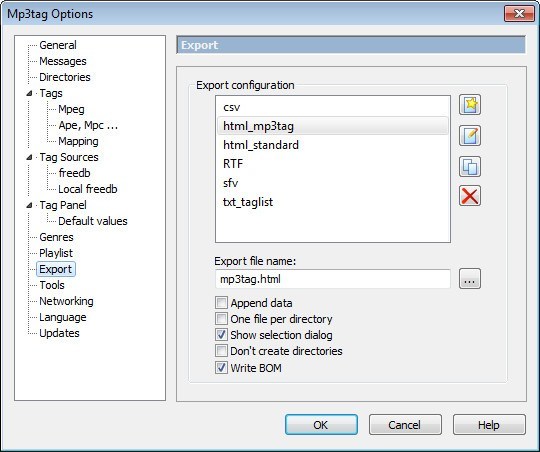Viewport: 540px width, 452px height.
Task: Open Help for the options dialog
Action: 489,425
